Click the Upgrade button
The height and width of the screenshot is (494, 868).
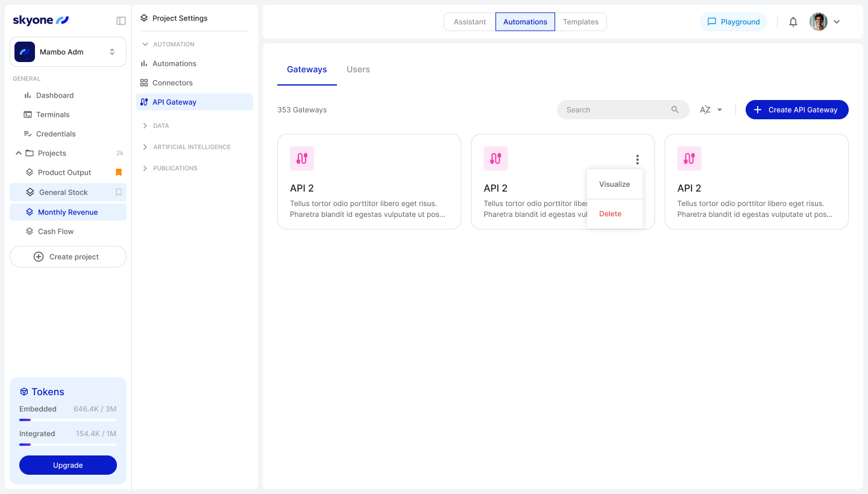68,465
